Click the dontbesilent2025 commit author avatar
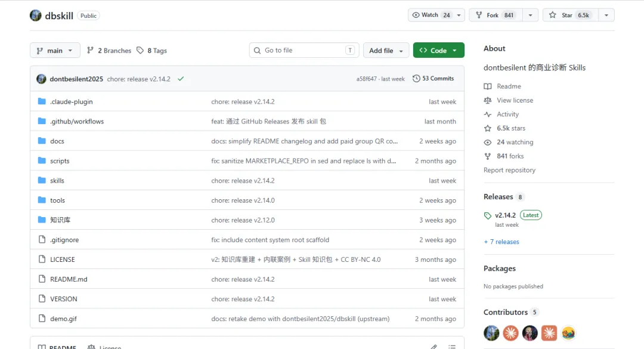Screen dimensions: 644x349 click(41, 79)
